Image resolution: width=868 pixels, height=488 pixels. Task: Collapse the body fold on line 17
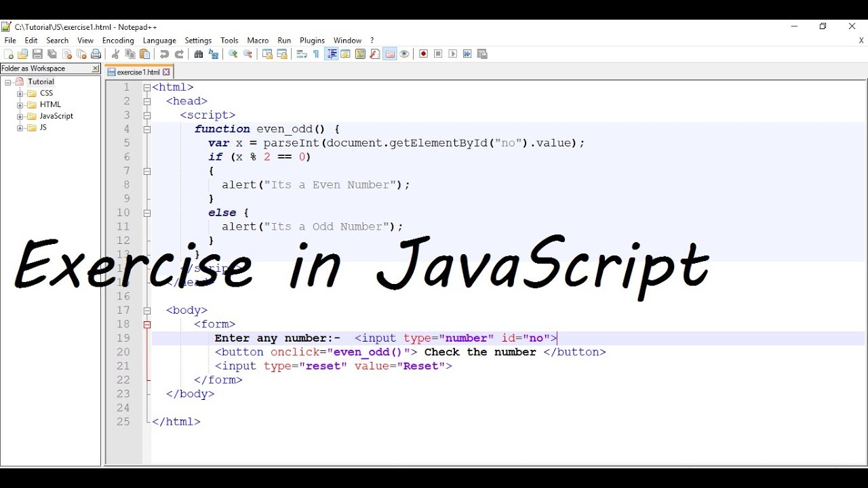point(147,310)
